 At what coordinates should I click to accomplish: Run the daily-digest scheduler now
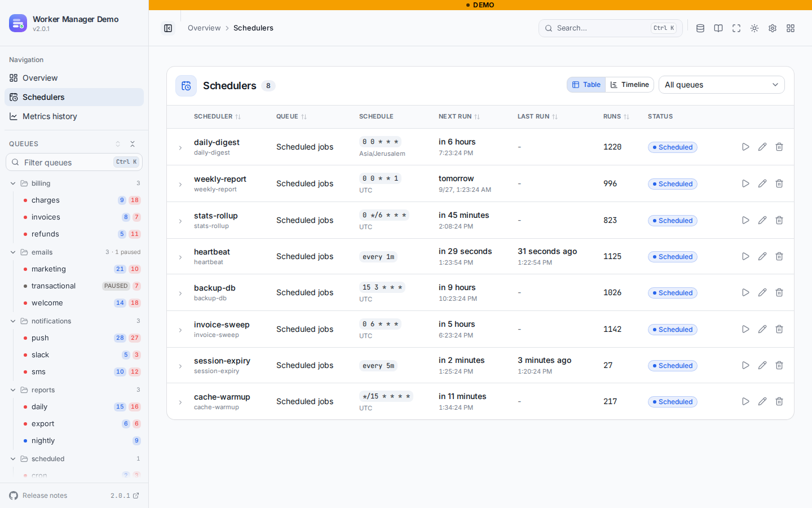pyautogui.click(x=745, y=147)
